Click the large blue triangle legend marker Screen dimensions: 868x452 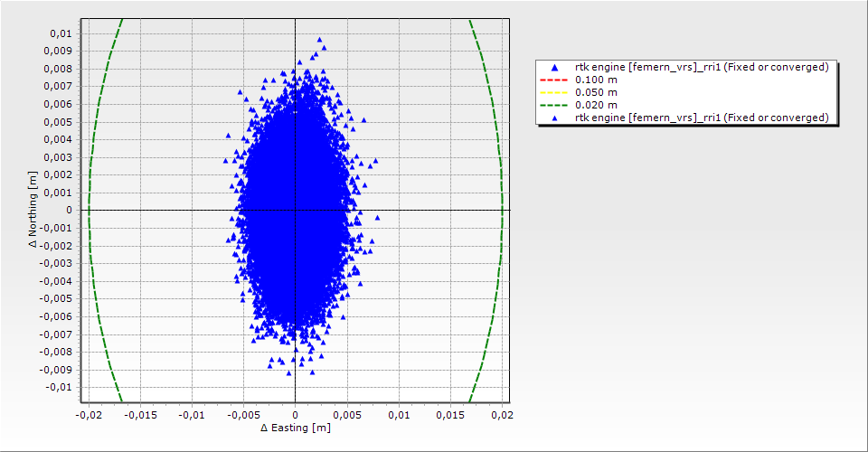point(554,67)
